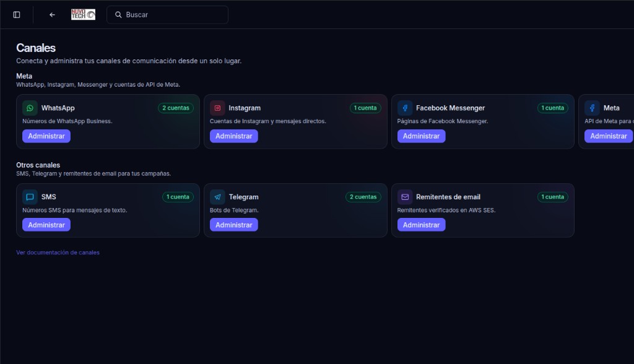Go back using the left arrow
Screen dimensions: 634x364
click(52, 15)
